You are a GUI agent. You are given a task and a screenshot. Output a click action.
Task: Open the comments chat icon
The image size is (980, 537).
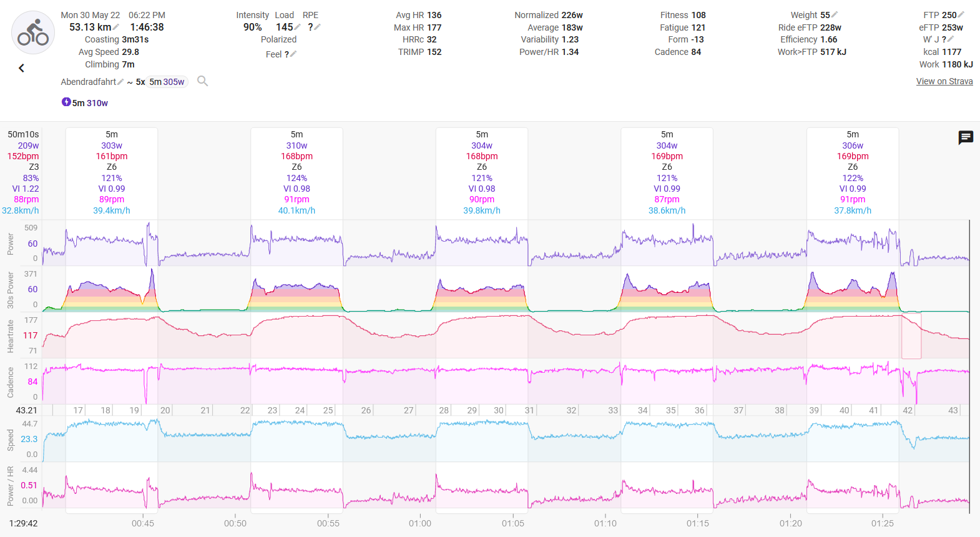966,137
